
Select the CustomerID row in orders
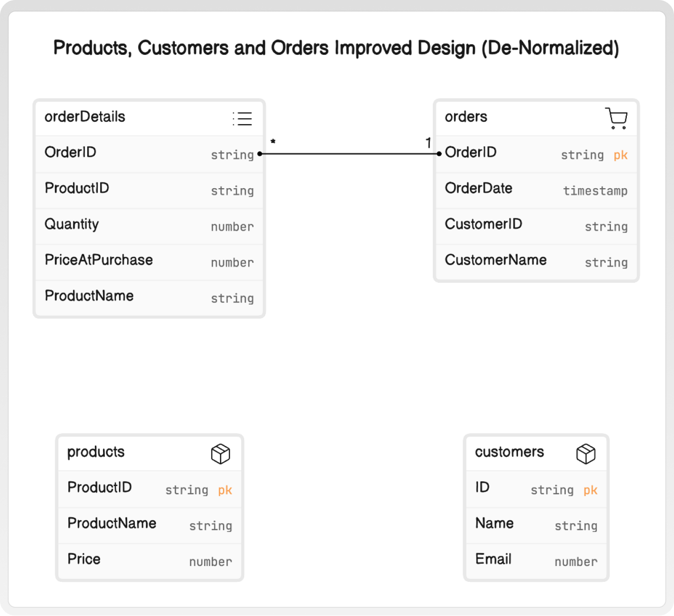coord(536,226)
